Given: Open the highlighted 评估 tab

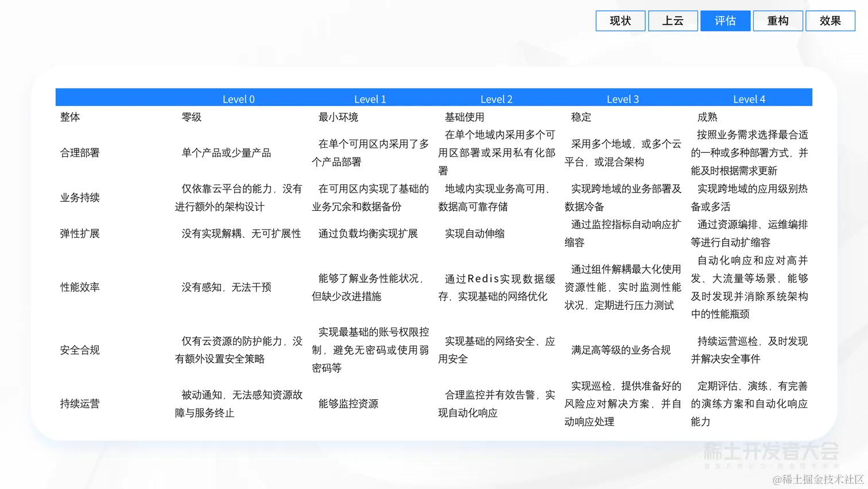Looking at the screenshot, I should point(725,21).
